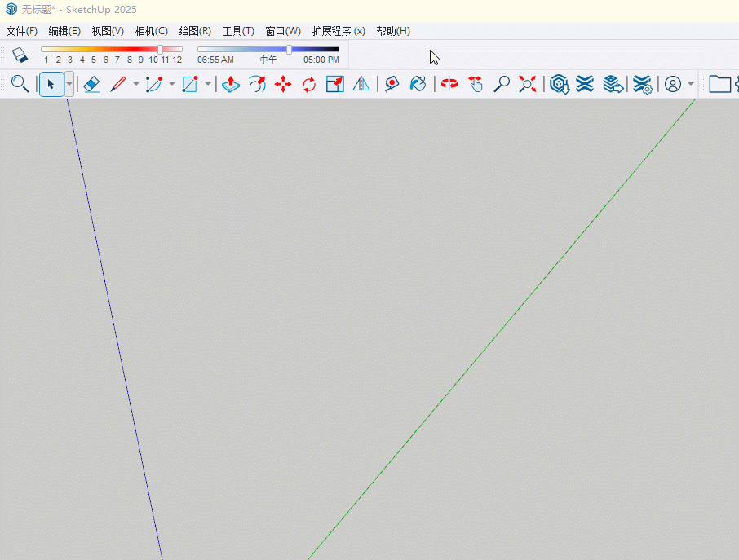Expand the user account dropdown arrow

[x=691, y=84]
